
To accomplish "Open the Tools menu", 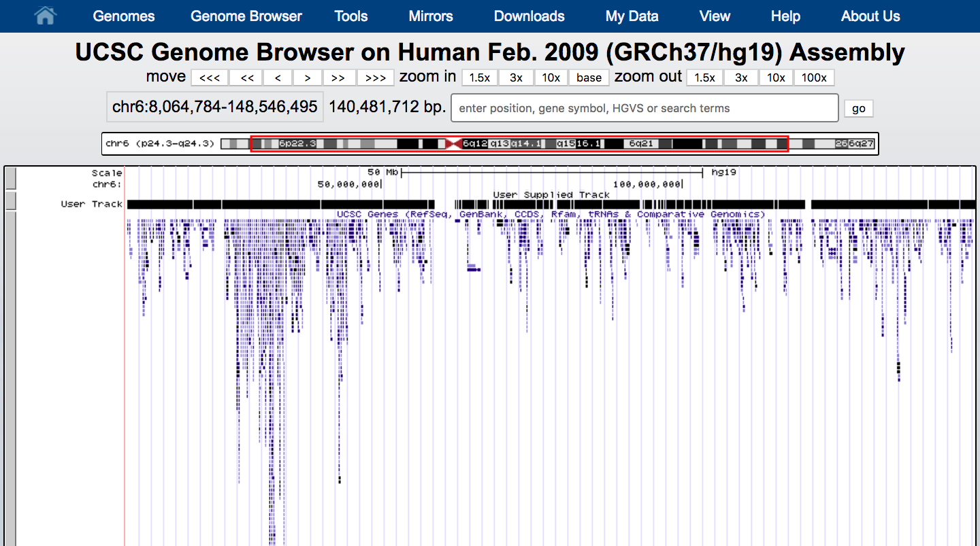I will click(x=351, y=16).
